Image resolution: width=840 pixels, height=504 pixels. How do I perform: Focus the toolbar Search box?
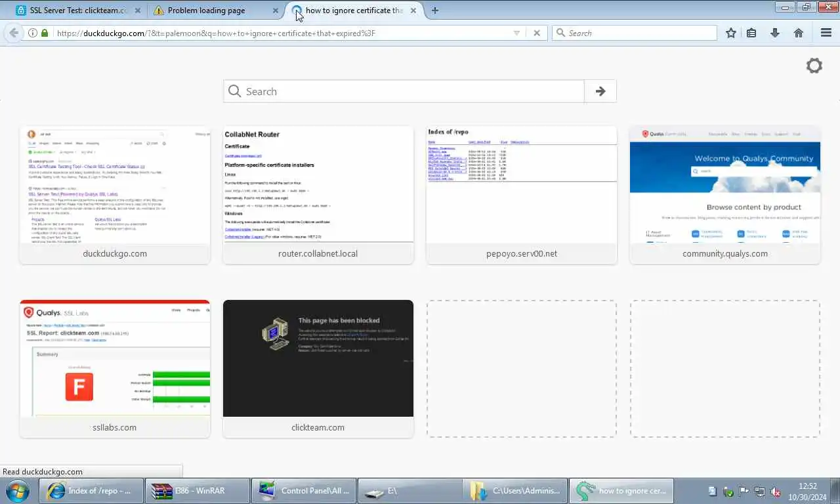point(635,33)
